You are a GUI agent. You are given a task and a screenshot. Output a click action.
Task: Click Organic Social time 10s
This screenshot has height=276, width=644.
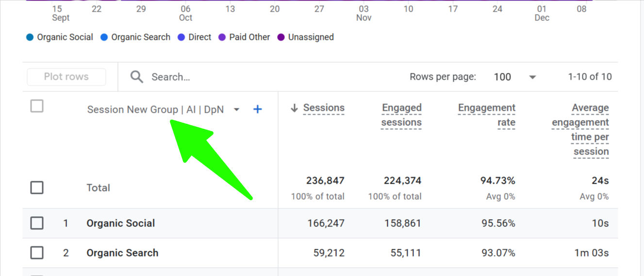pos(600,224)
